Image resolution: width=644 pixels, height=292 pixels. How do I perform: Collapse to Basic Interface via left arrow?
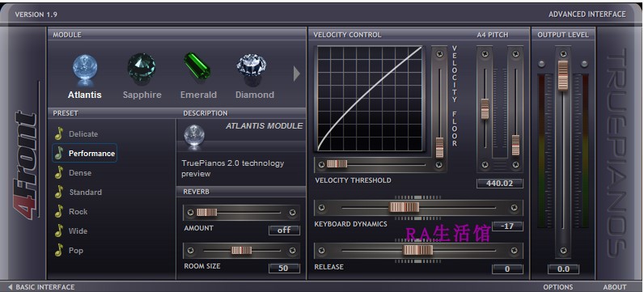click(11, 286)
